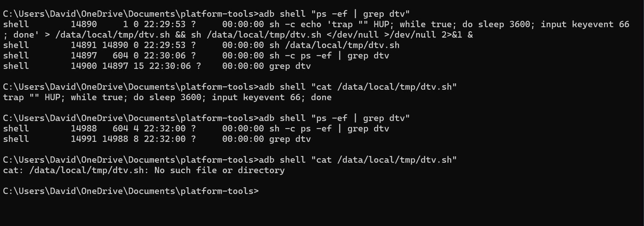Image resolution: width=644 pixels, height=226 pixels.
Task: Click PID 14891 at the start of its row
Action: pos(84,45)
